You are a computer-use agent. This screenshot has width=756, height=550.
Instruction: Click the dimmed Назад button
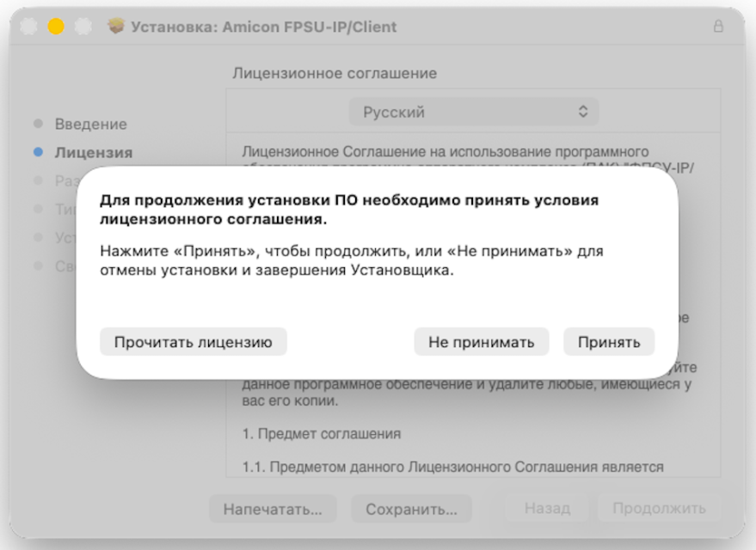(547, 508)
